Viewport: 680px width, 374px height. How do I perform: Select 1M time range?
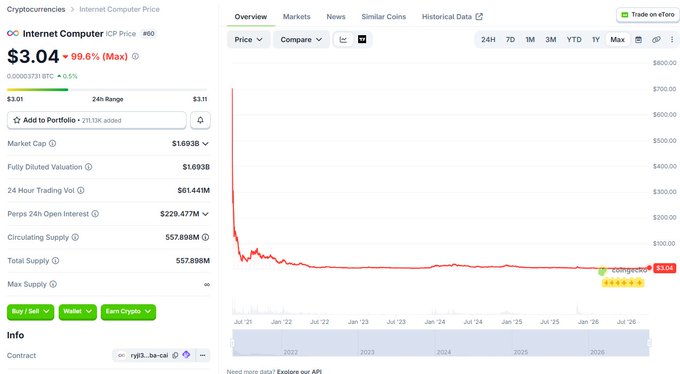(530, 39)
